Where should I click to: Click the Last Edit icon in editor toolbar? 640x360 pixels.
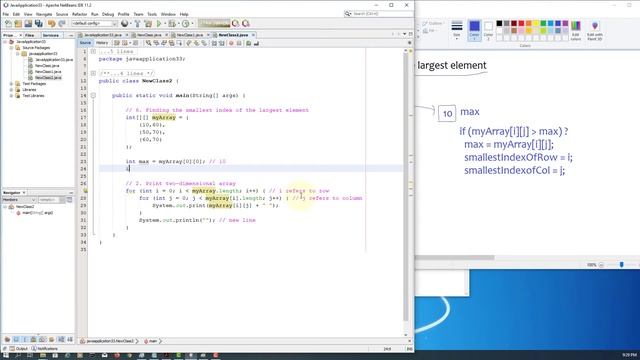click(x=117, y=43)
